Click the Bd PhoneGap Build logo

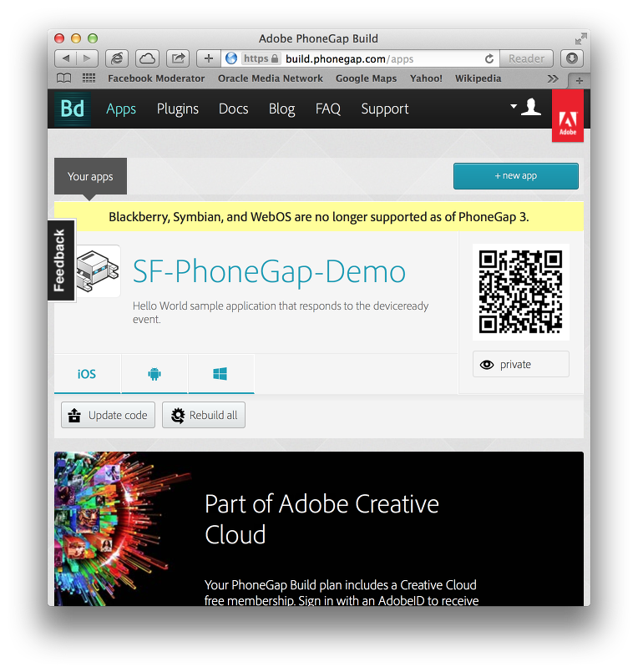click(x=73, y=109)
